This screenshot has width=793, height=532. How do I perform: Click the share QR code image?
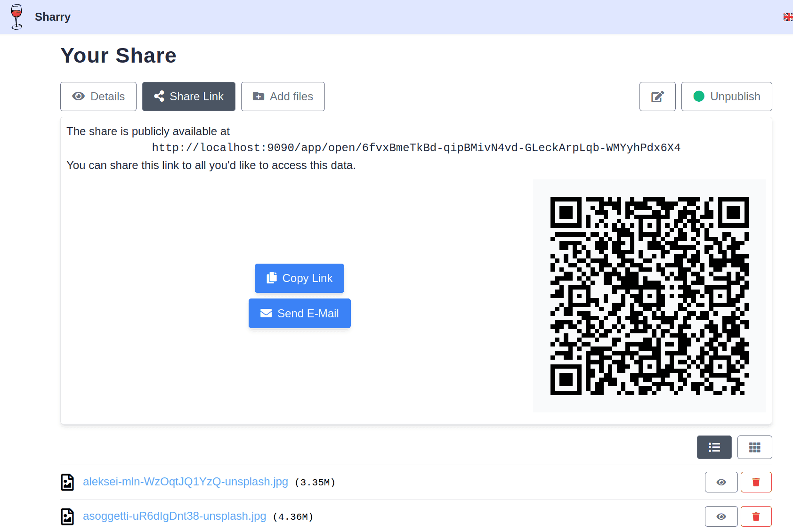coord(649,296)
